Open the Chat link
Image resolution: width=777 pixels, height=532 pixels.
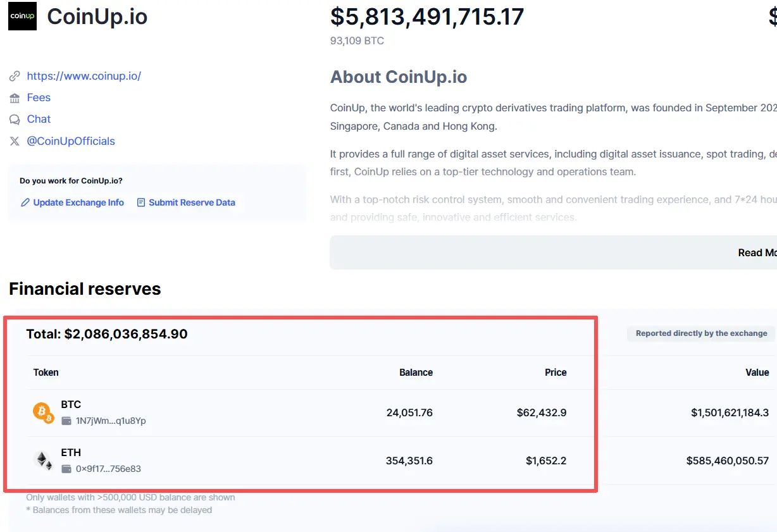pos(39,119)
